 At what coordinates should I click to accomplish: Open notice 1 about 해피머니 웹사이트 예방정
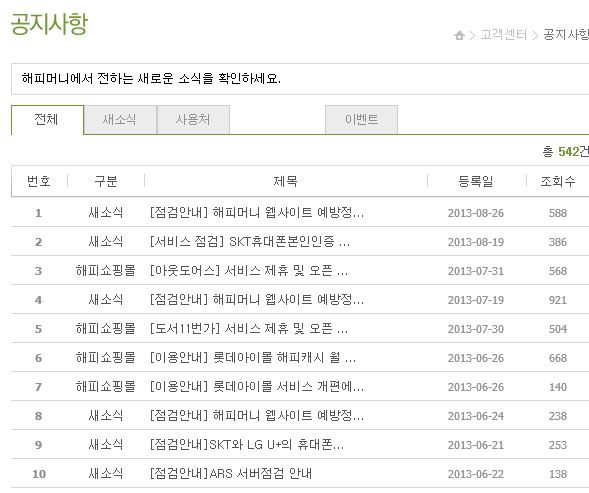pos(257,213)
